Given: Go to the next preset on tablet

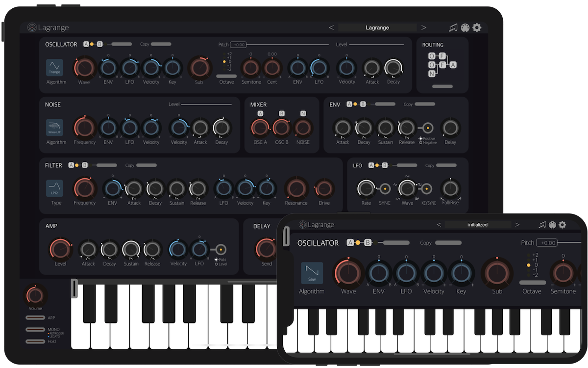Looking at the screenshot, I should click(424, 27).
